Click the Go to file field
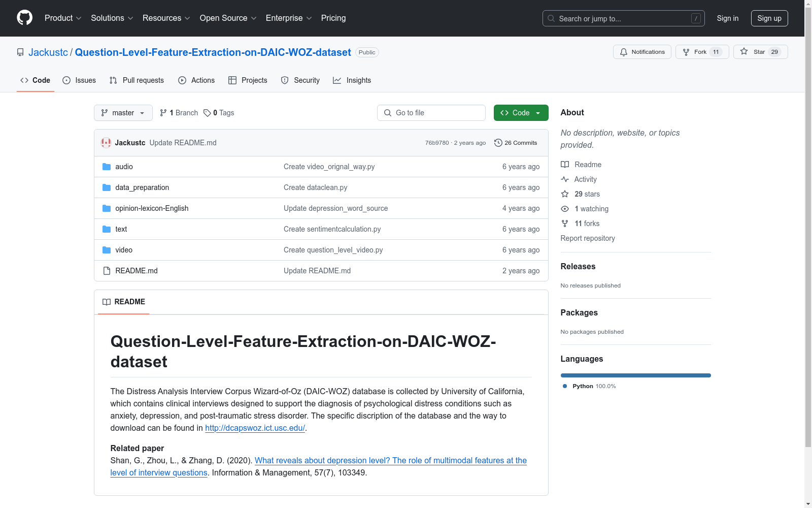 431,113
